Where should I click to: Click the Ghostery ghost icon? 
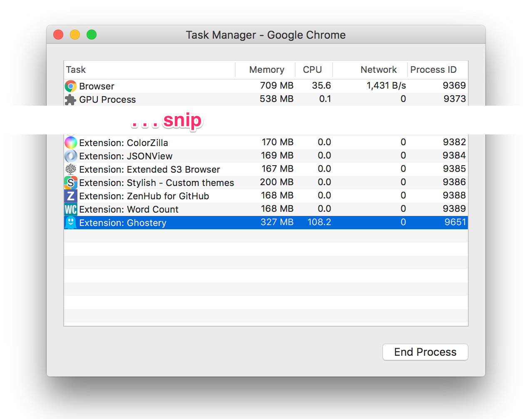71,223
